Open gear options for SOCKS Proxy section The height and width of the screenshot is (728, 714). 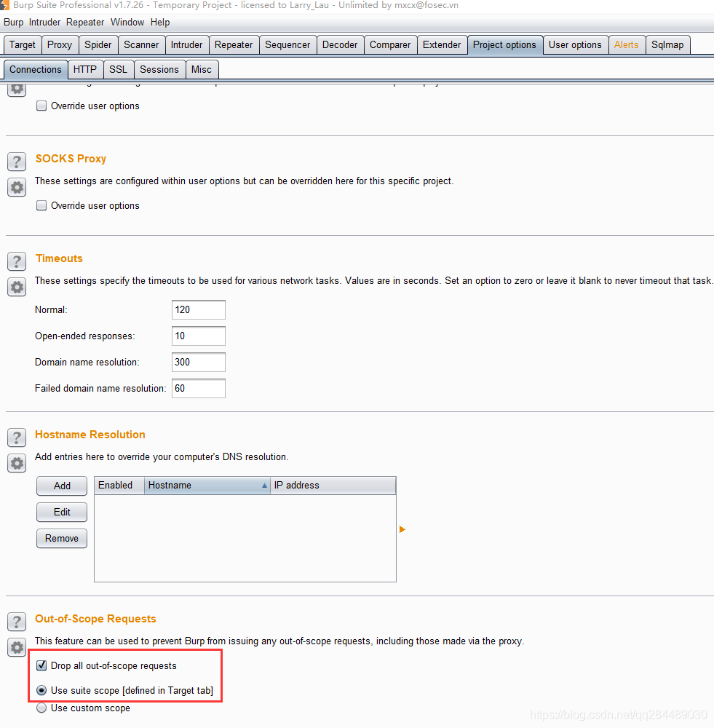(17, 188)
